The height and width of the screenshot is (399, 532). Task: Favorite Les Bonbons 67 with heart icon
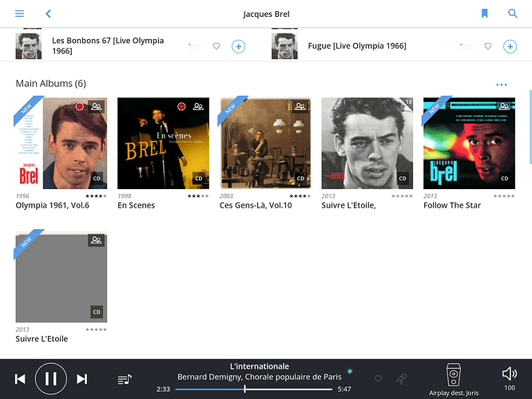(x=216, y=46)
